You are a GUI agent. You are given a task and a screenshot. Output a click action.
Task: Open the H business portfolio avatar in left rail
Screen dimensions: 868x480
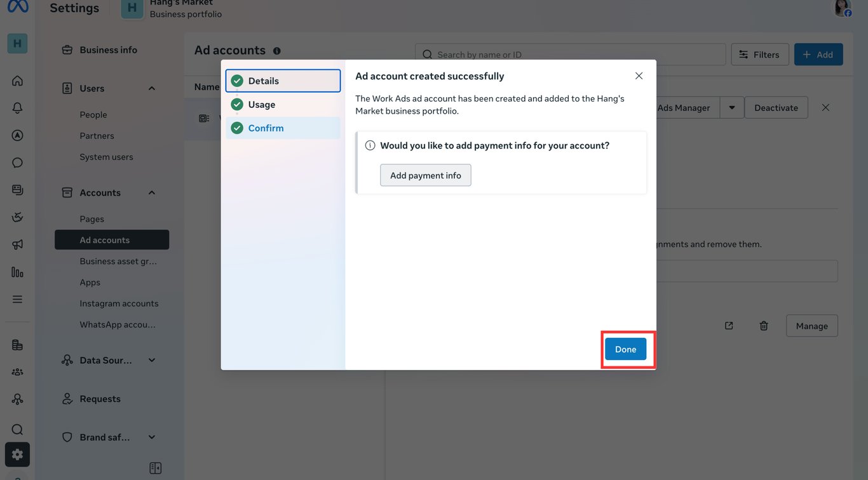17,43
